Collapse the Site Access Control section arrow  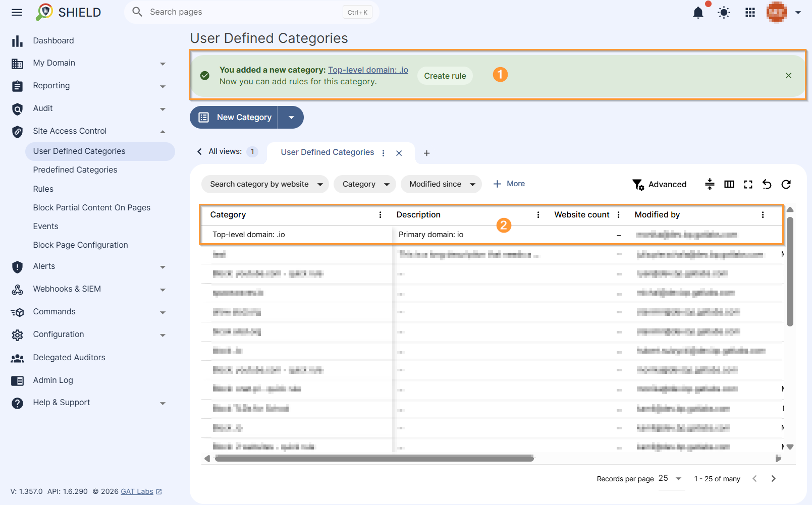coord(163,132)
